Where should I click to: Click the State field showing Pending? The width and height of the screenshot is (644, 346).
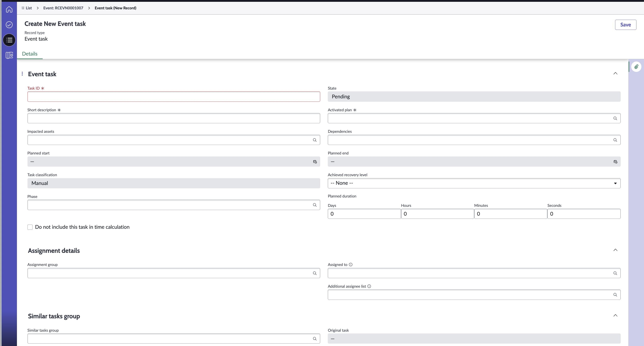(x=474, y=97)
